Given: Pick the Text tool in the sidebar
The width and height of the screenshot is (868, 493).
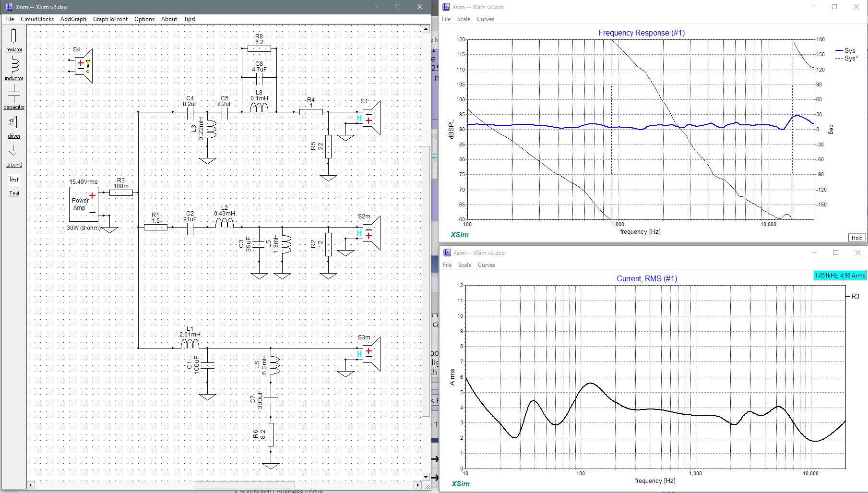Looking at the screenshot, I should pyautogui.click(x=13, y=180).
